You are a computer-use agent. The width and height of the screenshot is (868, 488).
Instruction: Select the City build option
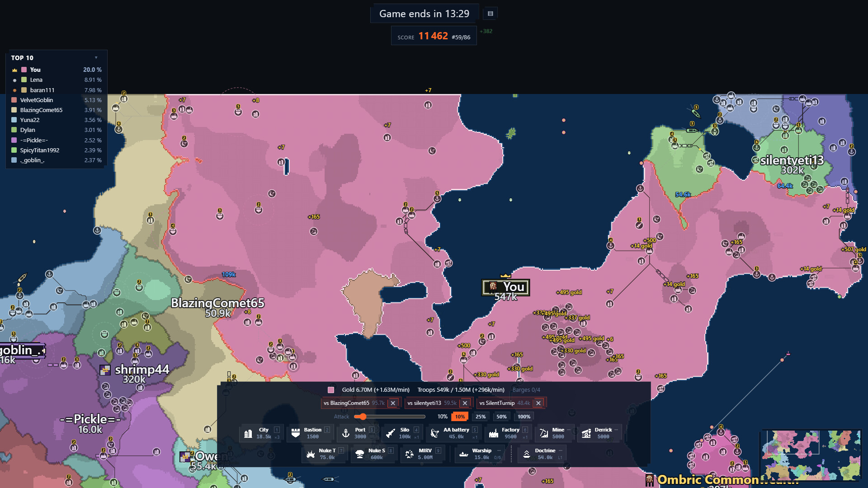(x=262, y=433)
